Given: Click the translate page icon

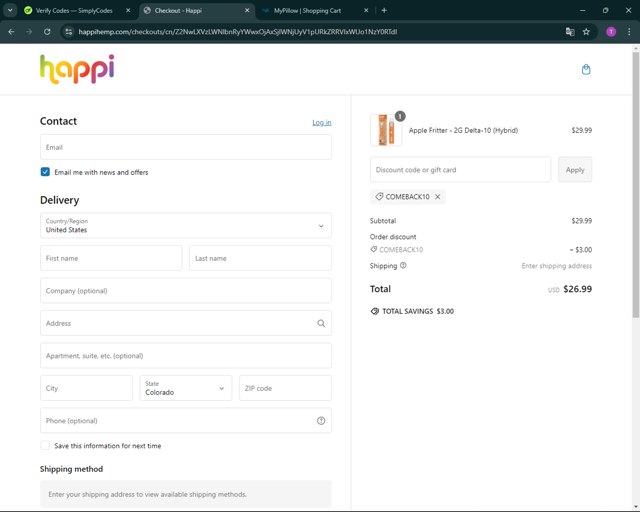Looking at the screenshot, I should [570, 32].
